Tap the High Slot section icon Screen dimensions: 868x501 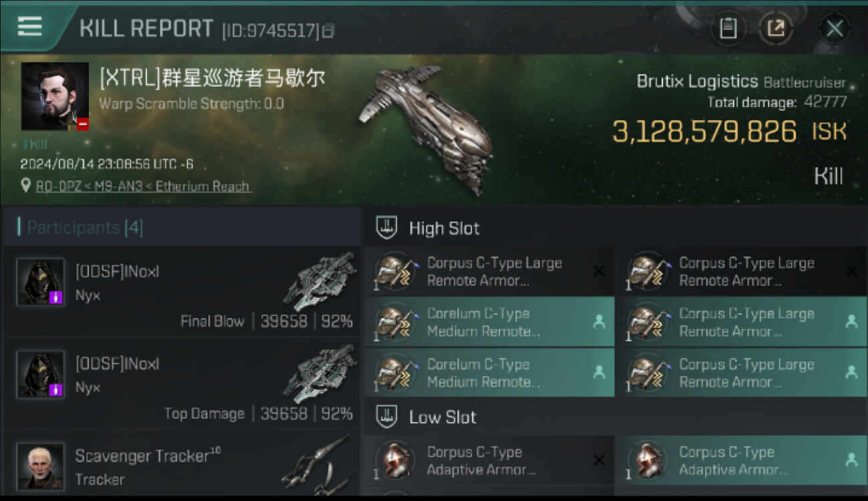tap(387, 228)
